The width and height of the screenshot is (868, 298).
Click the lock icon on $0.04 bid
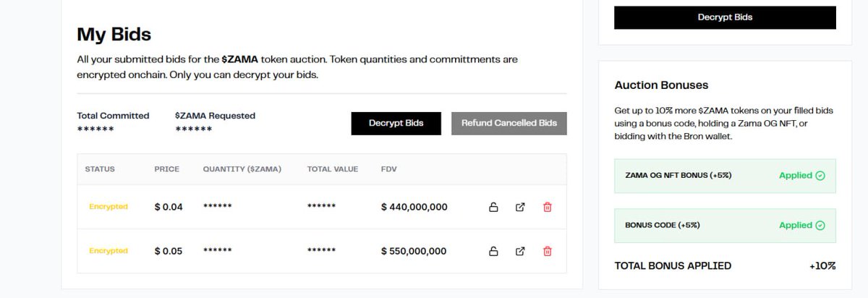click(493, 207)
